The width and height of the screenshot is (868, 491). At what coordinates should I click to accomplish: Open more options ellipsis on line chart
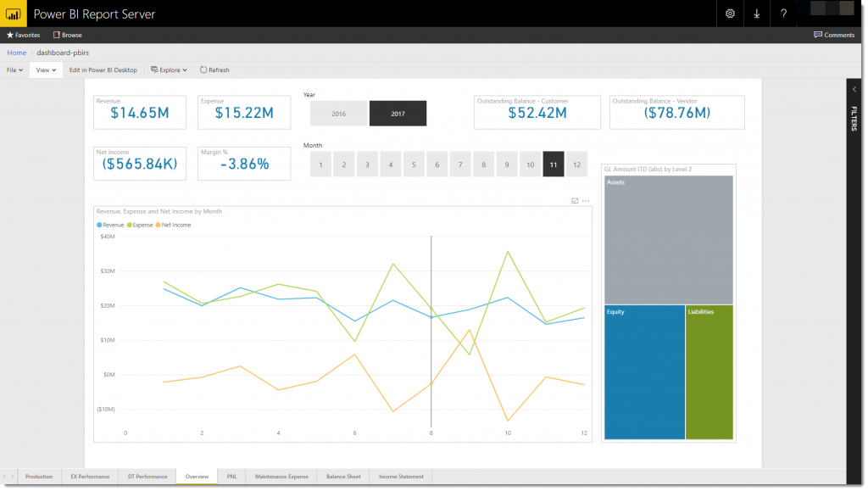coord(586,201)
